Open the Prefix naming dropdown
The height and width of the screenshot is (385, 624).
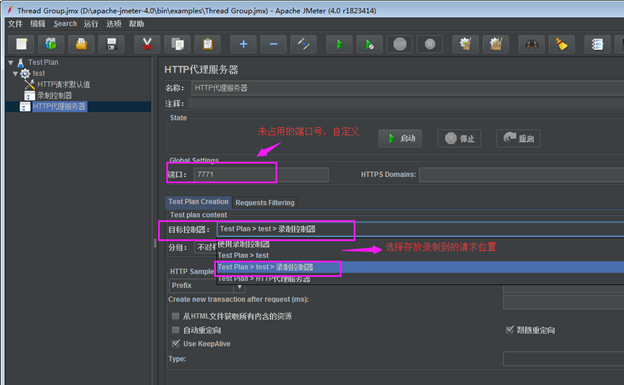click(207, 285)
